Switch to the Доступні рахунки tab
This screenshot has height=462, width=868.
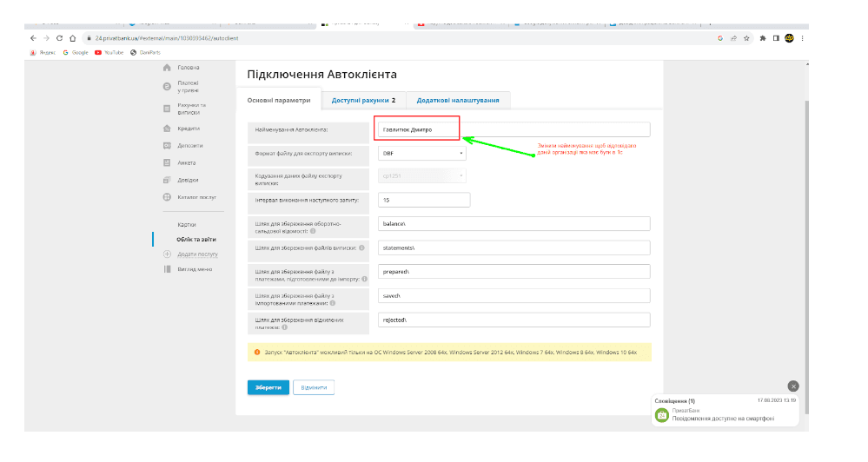(x=363, y=100)
